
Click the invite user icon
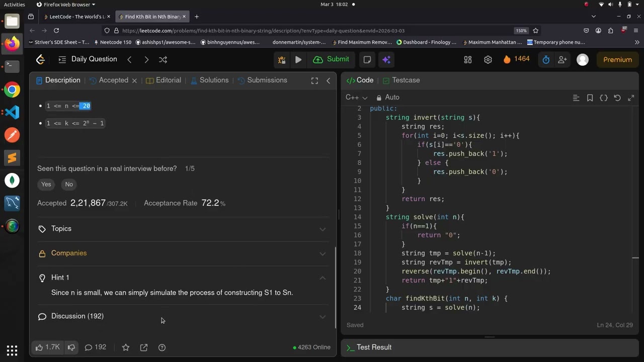pos(562,59)
